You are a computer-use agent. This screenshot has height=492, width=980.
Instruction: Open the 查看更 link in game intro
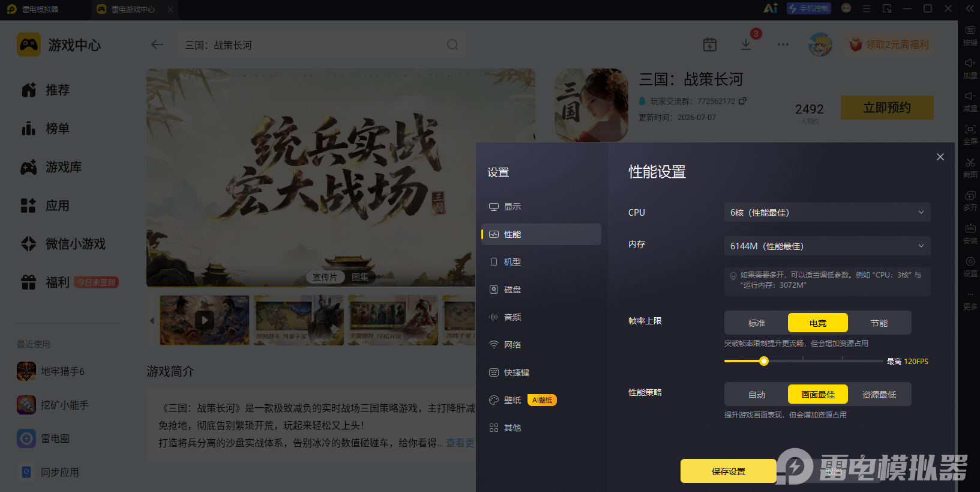460,443
